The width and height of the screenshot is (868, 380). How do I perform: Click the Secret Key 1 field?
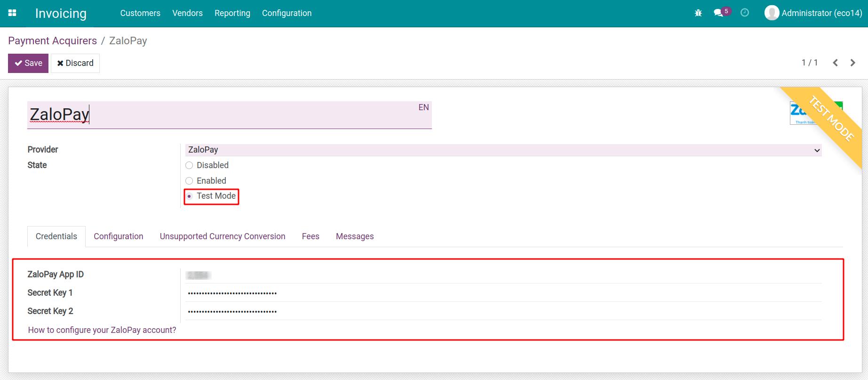click(503, 293)
